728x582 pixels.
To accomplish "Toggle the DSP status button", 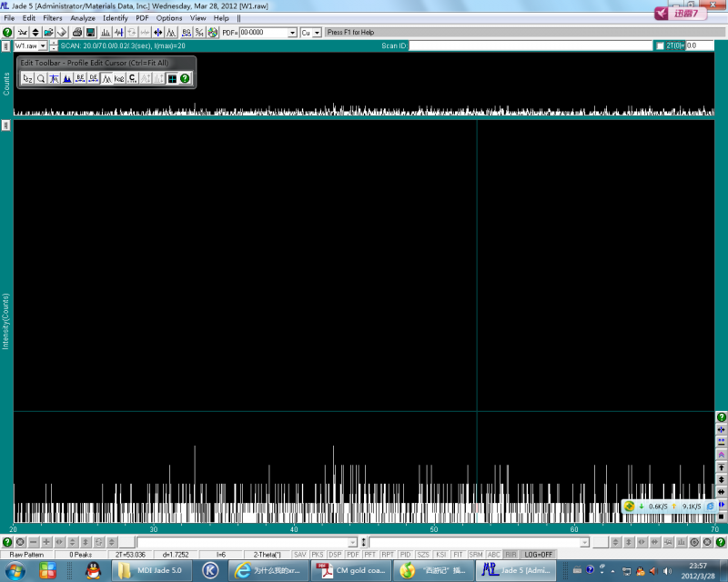I will (x=335, y=555).
